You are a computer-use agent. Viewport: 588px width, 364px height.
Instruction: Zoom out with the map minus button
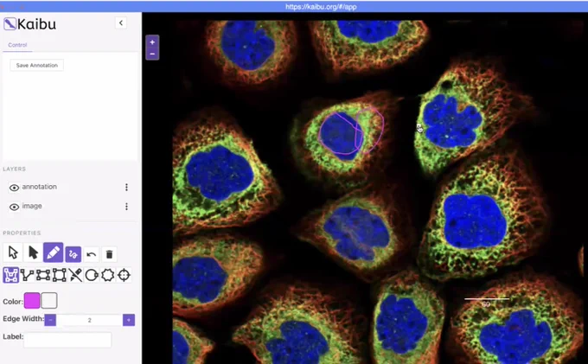pyautogui.click(x=152, y=54)
